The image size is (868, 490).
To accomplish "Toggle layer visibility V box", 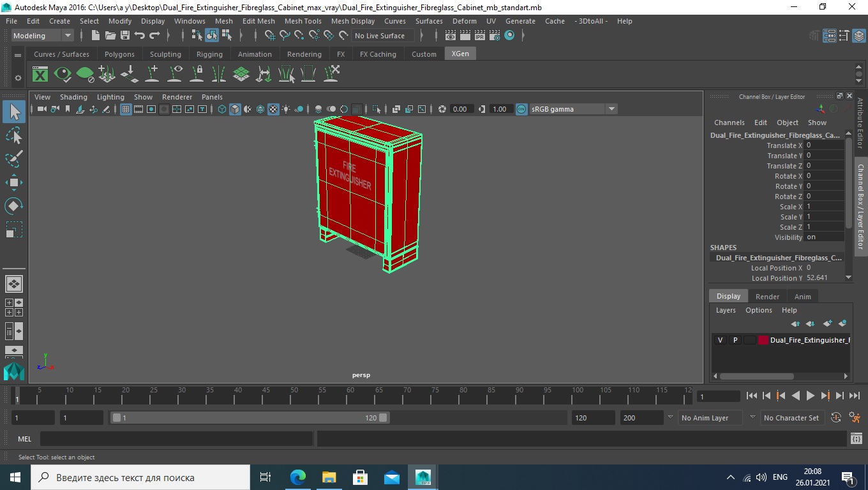I will coord(720,340).
